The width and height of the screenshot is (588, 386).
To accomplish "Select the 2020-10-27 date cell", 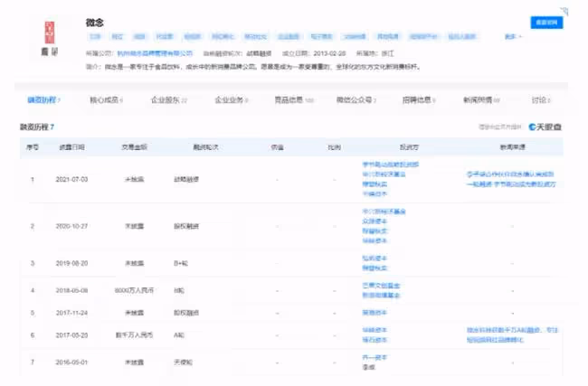I will tap(71, 226).
